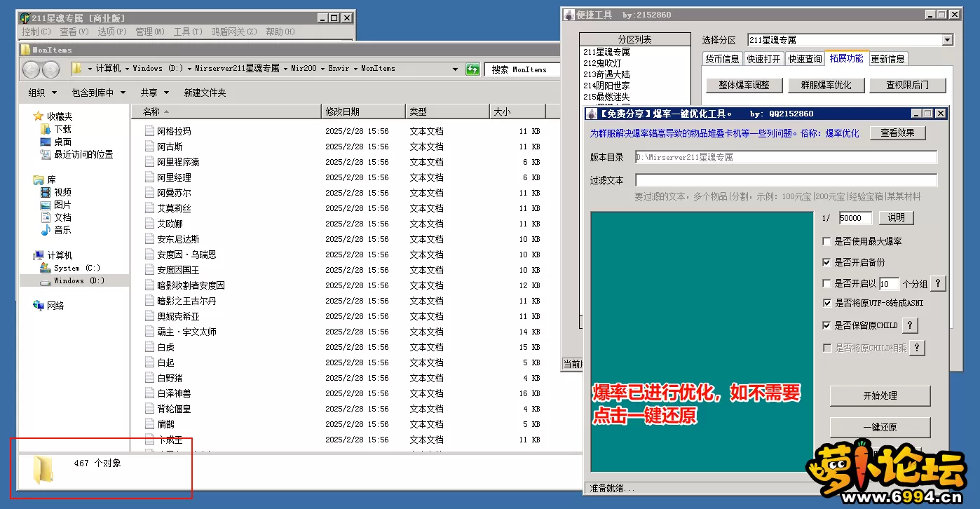Click Envir in the address breadcrumb
Viewport: 980px width, 509px height.
coord(339,69)
